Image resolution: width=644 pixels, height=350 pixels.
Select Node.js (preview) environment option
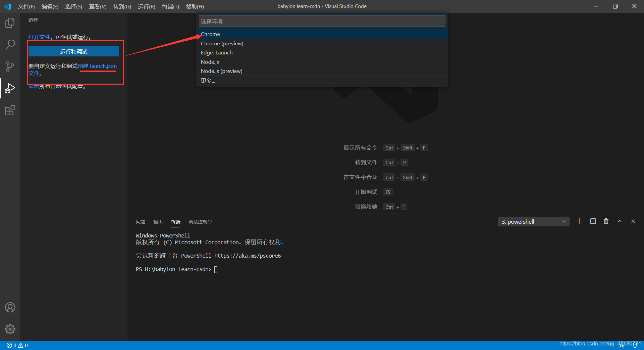322,71
